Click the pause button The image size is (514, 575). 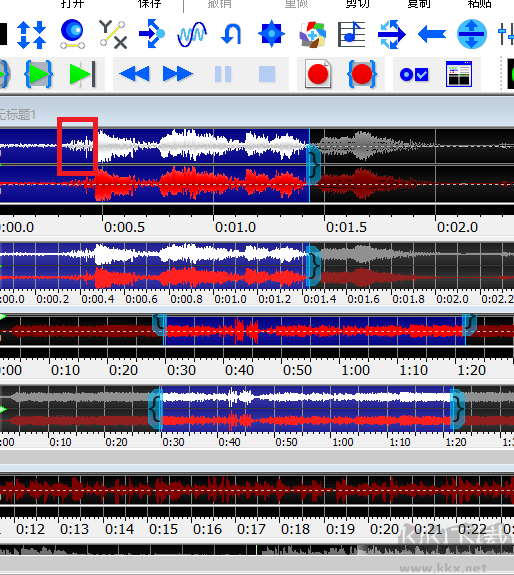223,74
